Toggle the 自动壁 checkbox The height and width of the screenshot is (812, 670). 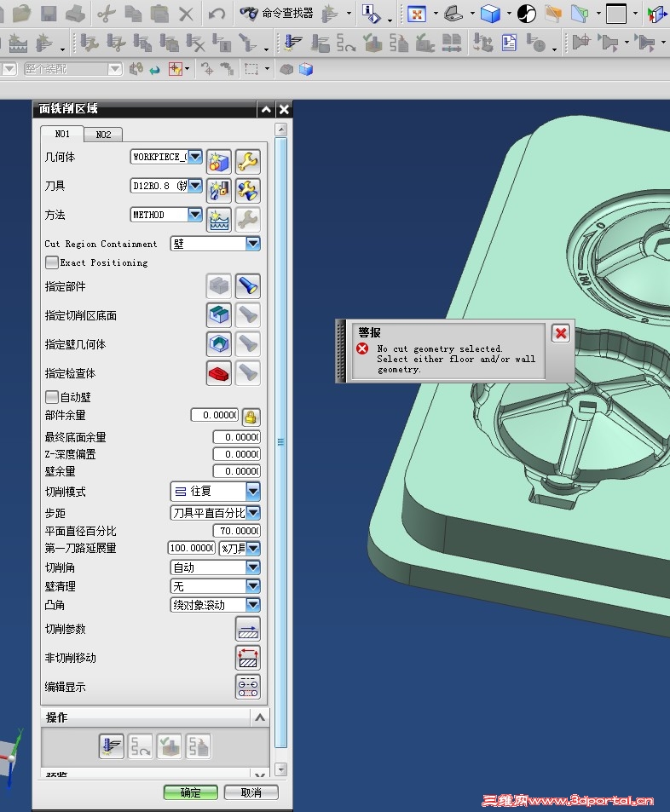point(52,397)
